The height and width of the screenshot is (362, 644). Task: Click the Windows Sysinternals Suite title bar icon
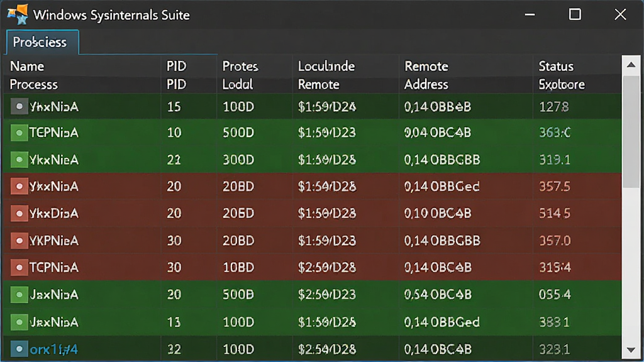[18, 14]
